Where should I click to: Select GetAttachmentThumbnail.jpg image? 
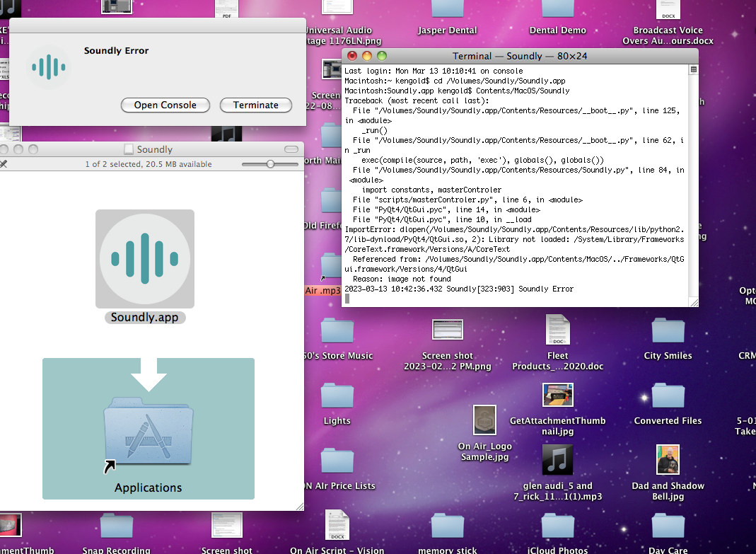coord(558,396)
